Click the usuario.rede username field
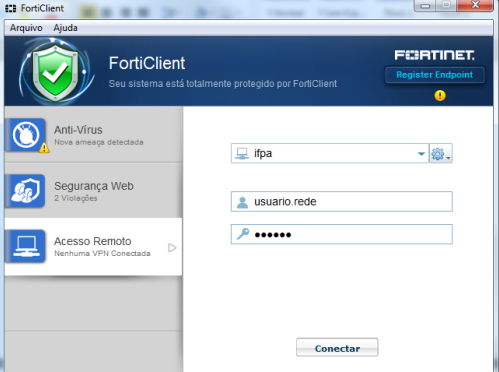Image resolution: width=499 pixels, height=372 pixels. coord(342,201)
